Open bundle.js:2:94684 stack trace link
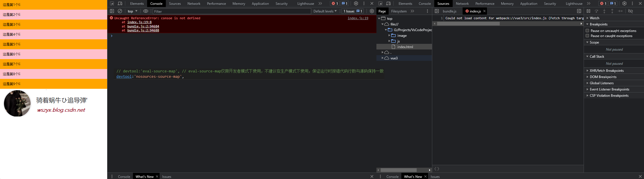The height and width of the screenshot is (179, 644). pyautogui.click(x=143, y=26)
